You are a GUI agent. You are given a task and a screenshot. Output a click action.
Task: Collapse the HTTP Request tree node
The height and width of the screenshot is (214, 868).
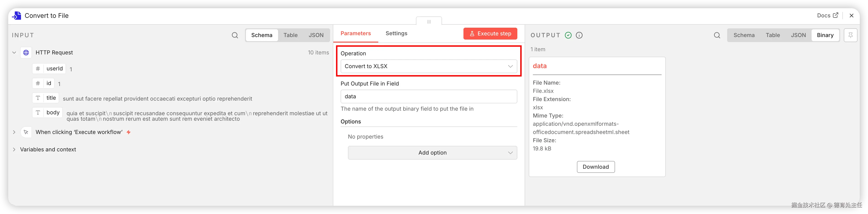pyautogui.click(x=14, y=53)
